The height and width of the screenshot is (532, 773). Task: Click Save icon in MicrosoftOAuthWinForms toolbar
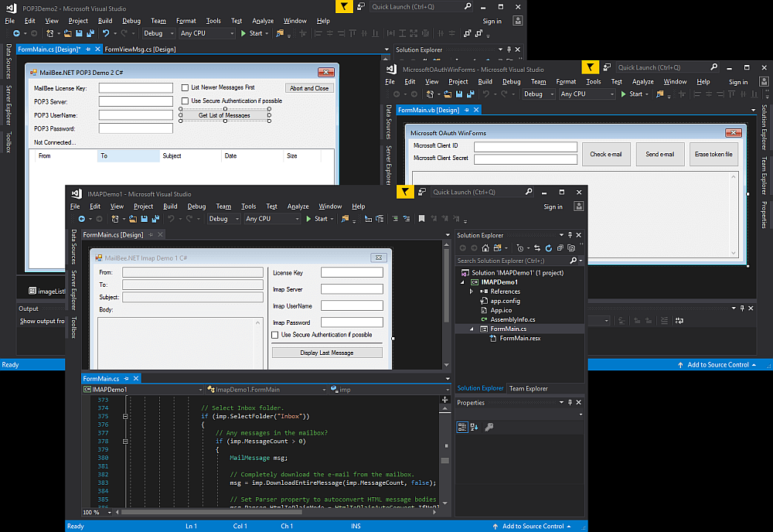[459, 94]
